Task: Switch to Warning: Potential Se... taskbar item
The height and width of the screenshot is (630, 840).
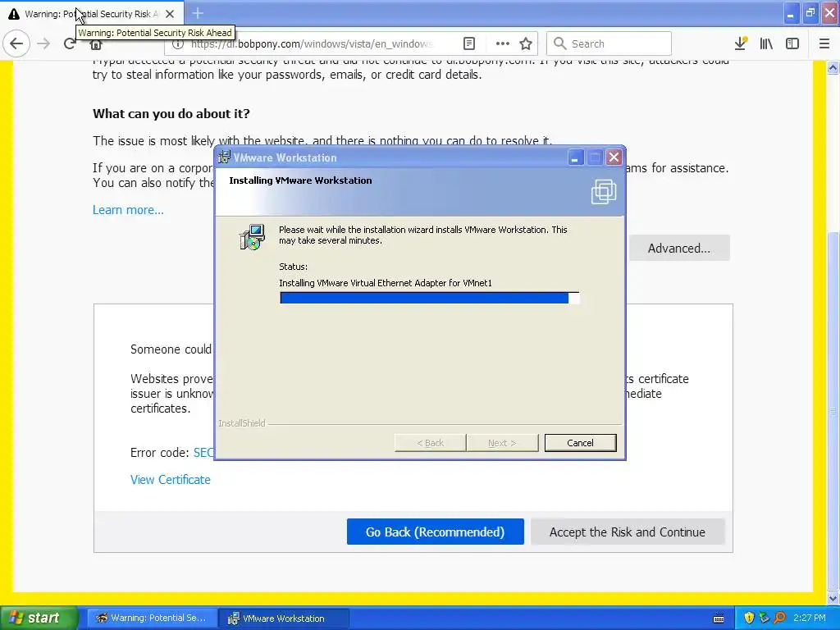Action: 152,618
